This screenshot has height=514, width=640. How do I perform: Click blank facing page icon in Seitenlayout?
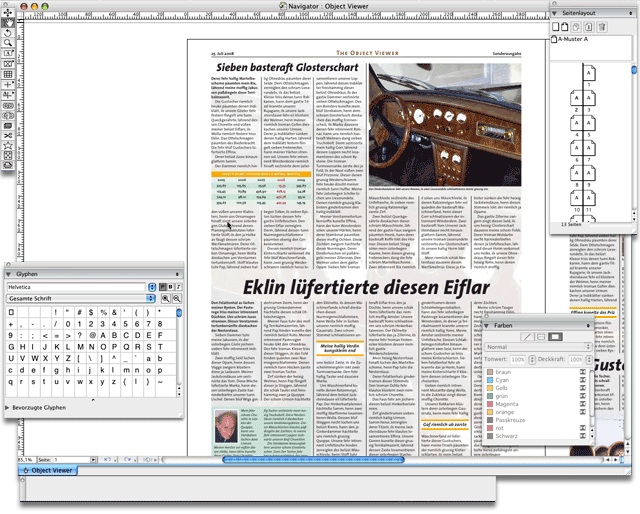[x=564, y=27]
